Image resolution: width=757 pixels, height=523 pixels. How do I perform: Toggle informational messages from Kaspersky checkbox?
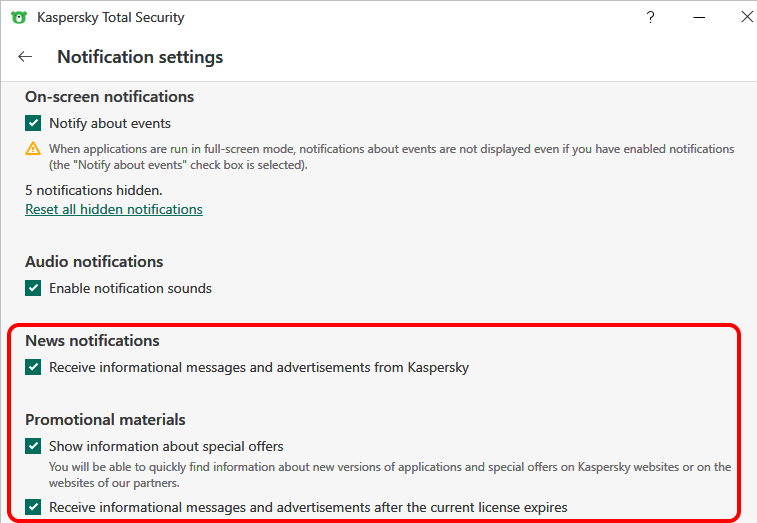33,367
